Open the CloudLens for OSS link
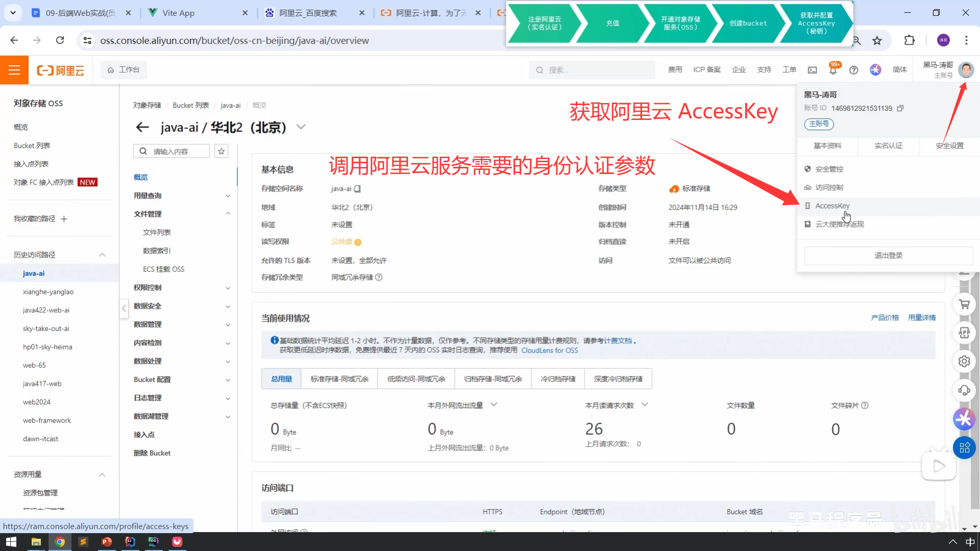This screenshot has width=980, height=551. tap(549, 350)
